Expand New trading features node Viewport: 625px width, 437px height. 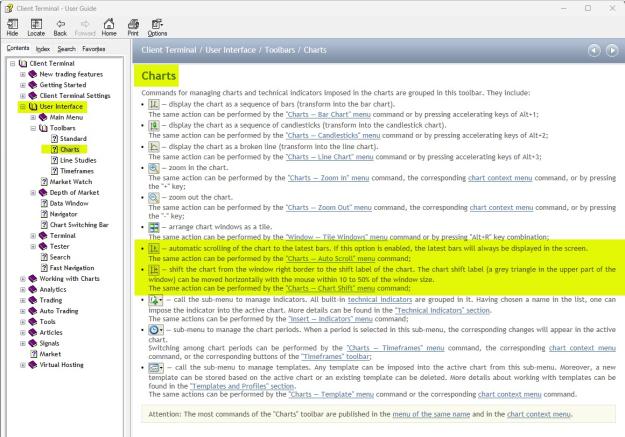coord(23,74)
